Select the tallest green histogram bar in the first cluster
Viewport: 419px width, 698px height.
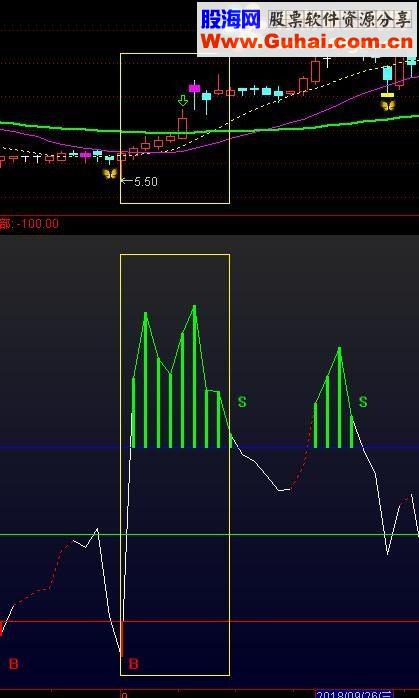point(195,377)
